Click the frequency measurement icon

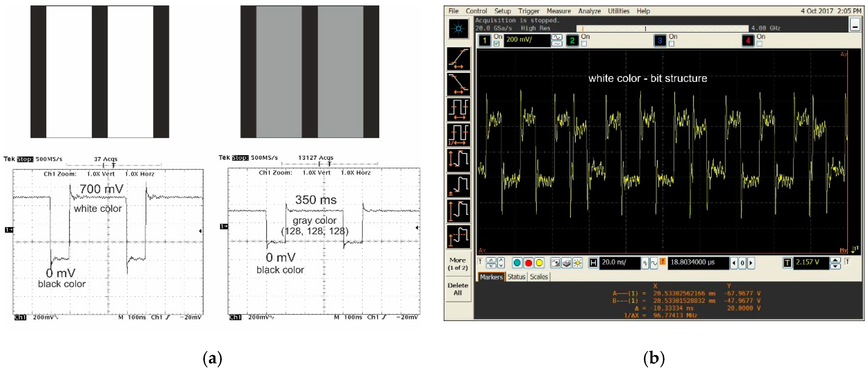tap(458, 135)
